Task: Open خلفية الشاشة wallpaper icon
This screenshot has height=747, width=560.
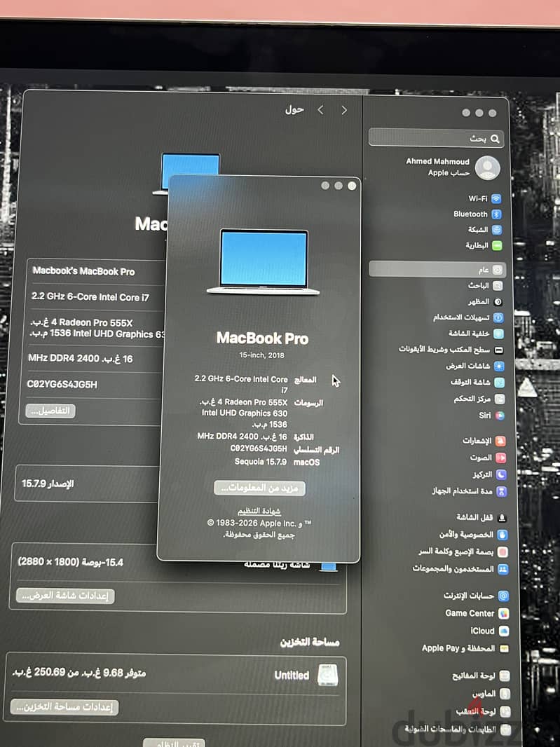Action: tap(498, 334)
